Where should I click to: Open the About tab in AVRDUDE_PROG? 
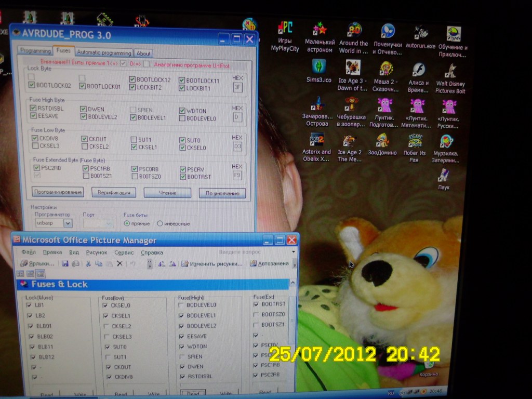(x=143, y=54)
